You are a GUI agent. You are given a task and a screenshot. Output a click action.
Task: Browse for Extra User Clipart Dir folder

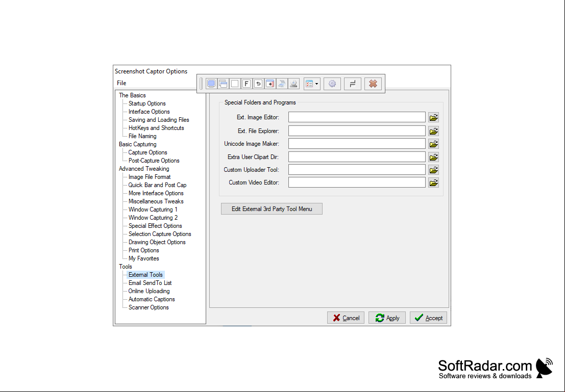[x=433, y=158]
